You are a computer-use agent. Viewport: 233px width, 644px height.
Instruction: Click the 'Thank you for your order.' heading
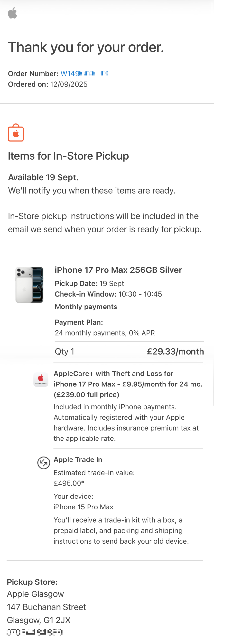click(86, 47)
